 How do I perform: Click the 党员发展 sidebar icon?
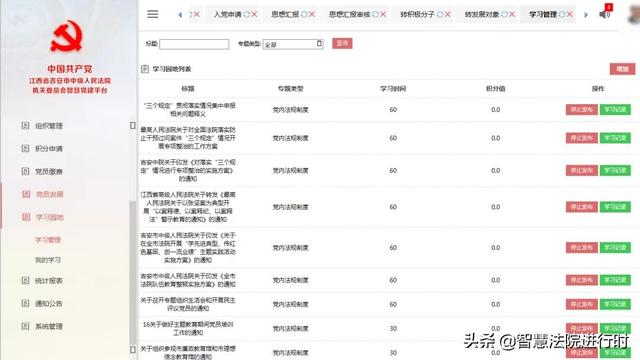(26, 194)
